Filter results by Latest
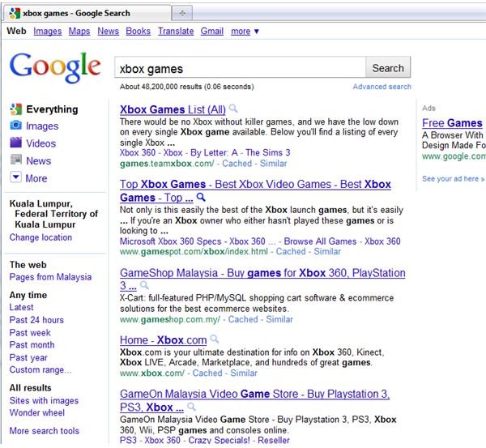Viewport: 486px width, 448px height. pyautogui.click(x=21, y=307)
